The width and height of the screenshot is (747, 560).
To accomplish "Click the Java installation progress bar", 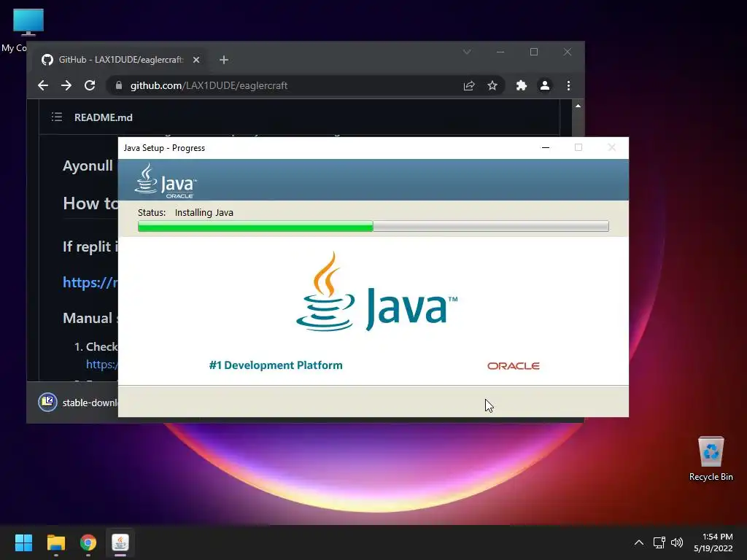I will pos(373,226).
